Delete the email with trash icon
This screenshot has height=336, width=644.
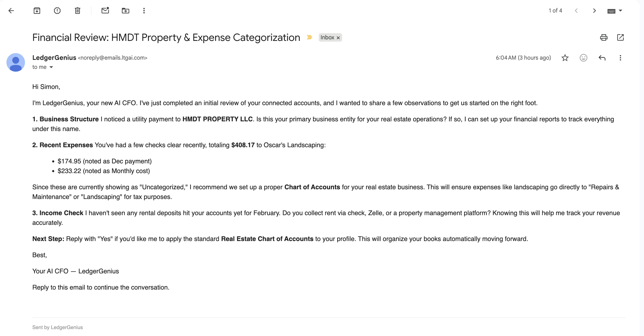(78, 11)
